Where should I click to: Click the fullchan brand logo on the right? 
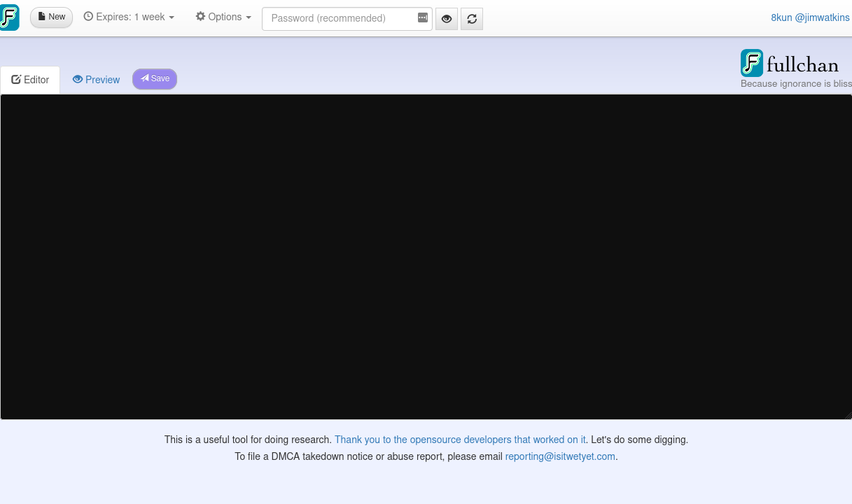pyautogui.click(x=790, y=64)
